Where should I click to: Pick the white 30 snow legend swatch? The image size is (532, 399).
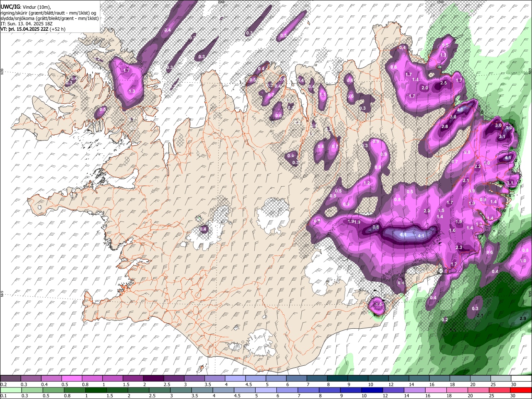[521, 379]
